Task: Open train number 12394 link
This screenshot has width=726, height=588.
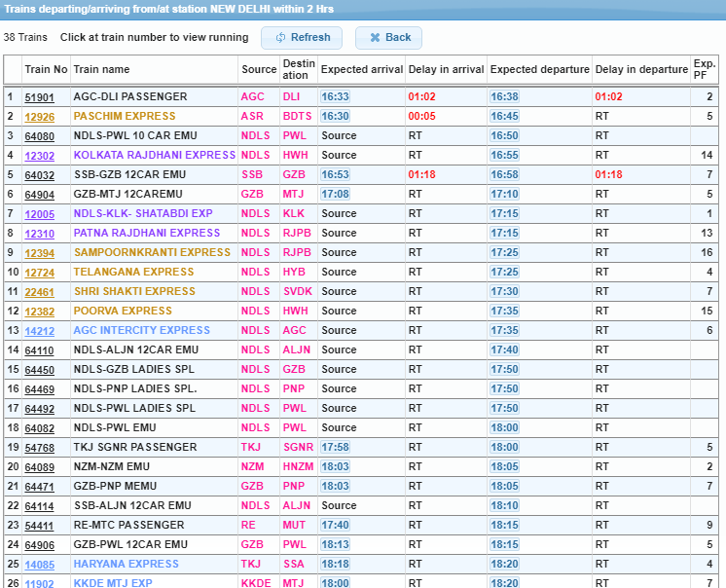Action: [39, 253]
